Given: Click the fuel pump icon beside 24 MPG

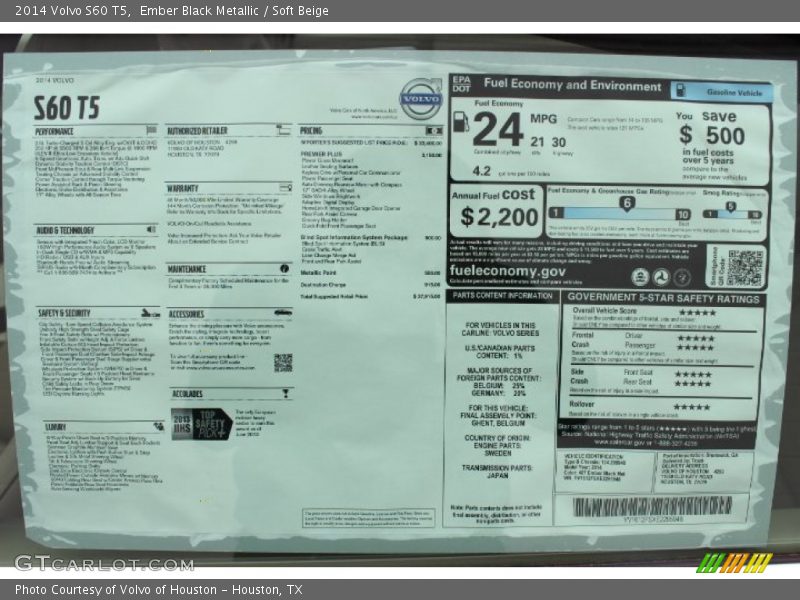Looking at the screenshot, I should 460,121.
